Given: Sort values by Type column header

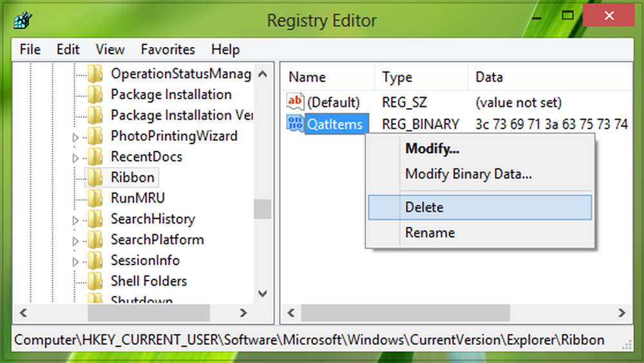Looking at the screenshot, I should point(397,77).
